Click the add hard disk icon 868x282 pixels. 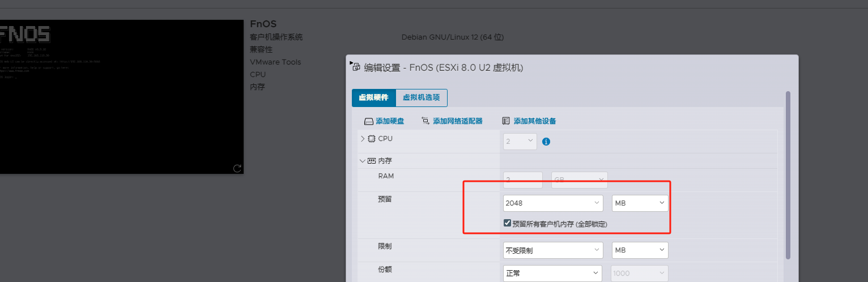tap(368, 121)
